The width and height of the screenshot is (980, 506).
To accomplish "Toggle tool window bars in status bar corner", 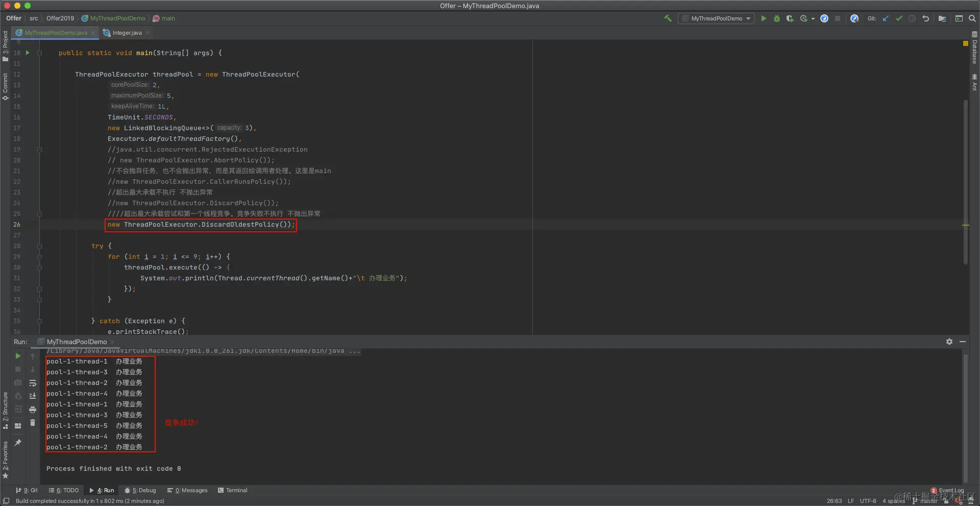I will tap(6, 501).
